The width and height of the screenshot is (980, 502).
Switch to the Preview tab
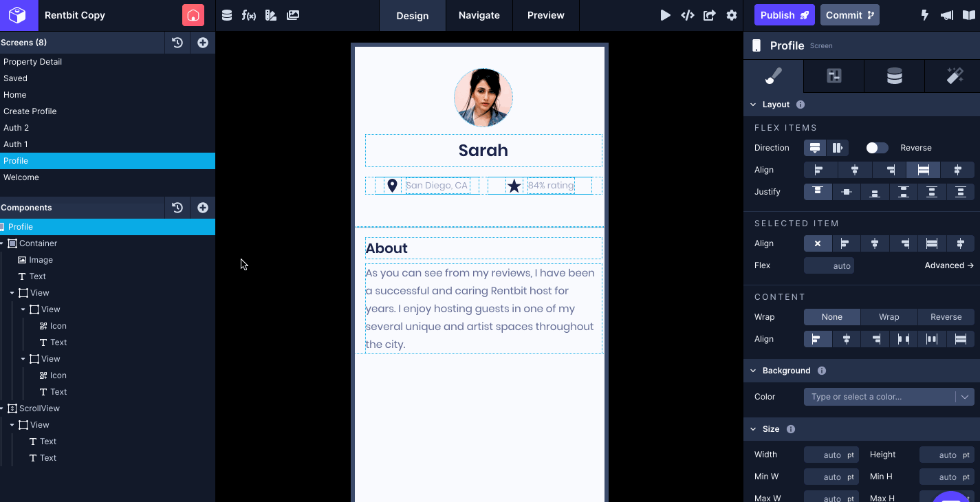546,15
